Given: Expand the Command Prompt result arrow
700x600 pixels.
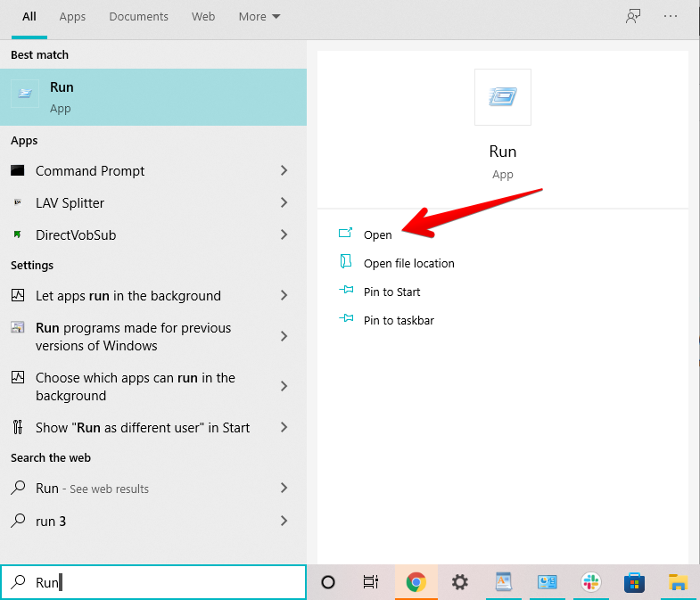Looking at the screenshot, I should [x=284, y=170].
